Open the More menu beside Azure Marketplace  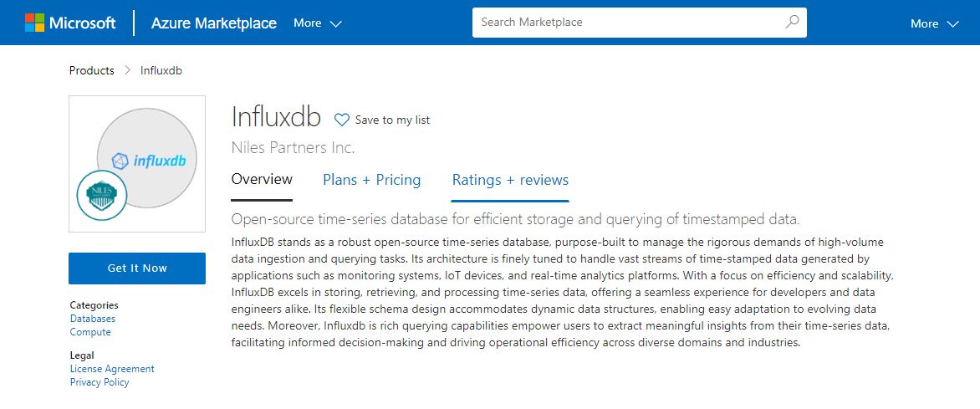coord(318,23)
